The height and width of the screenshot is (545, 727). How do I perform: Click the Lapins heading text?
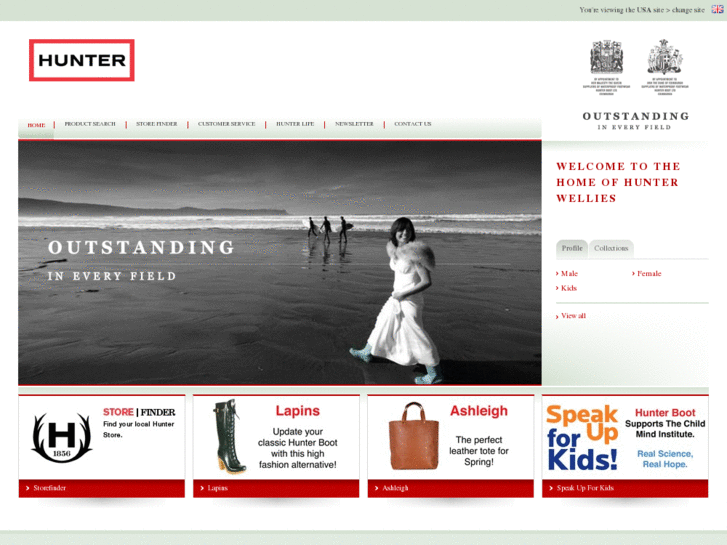[298, 411]
